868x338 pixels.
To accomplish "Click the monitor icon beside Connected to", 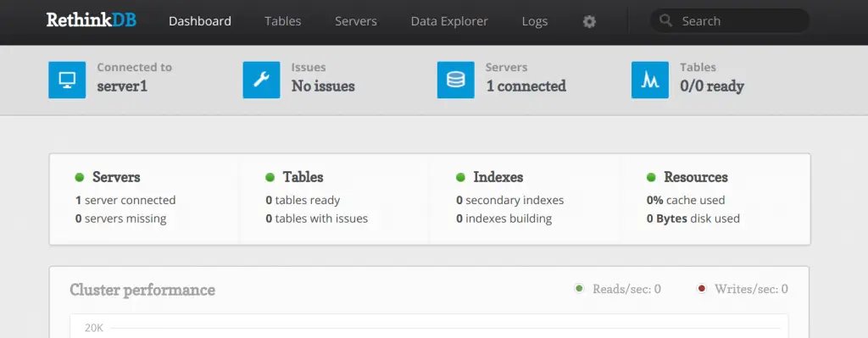I will coord(67,80).
